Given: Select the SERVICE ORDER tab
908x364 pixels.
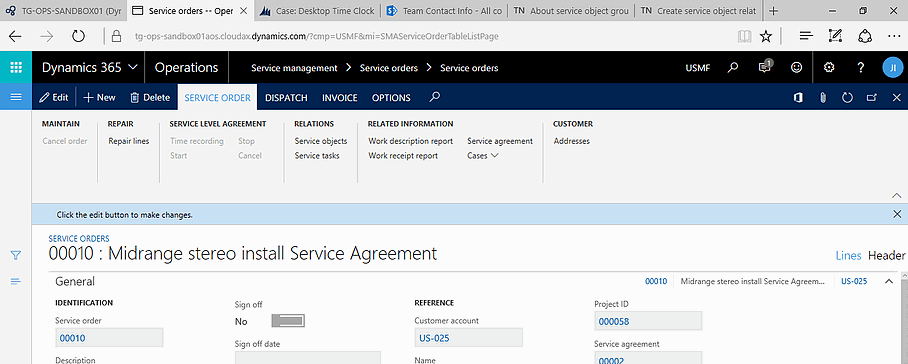Looking at the screenshot, I should pyautogui.click(x=218, y=98).
